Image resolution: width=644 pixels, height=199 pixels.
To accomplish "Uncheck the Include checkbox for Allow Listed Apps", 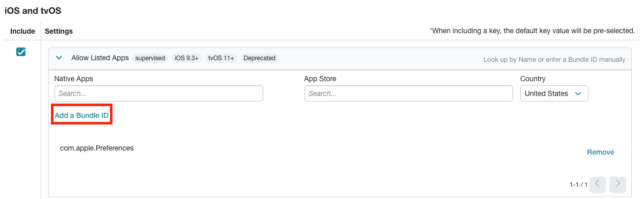I will pyautogui.click(x=21, y=52).
